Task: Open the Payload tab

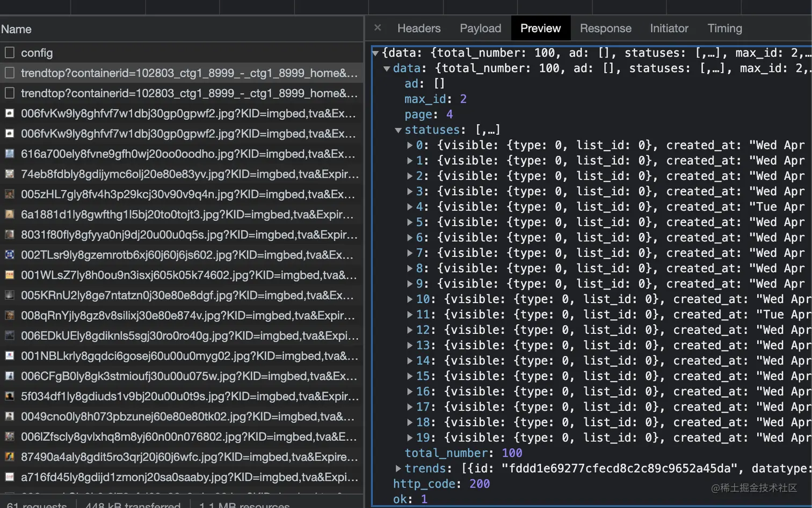Action: [x=481, y=28]
